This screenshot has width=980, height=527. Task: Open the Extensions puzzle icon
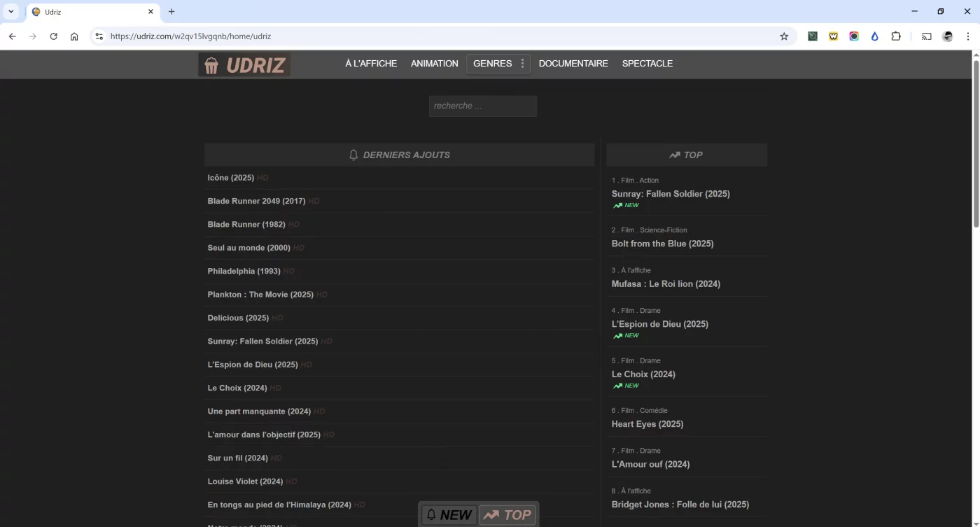[x=896, y=36]
